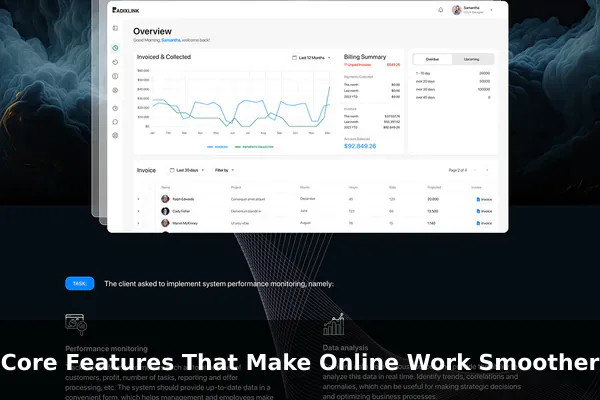Open the Filter by dropdown
This screenshot has height=400, width=600.
click(224, 170)
